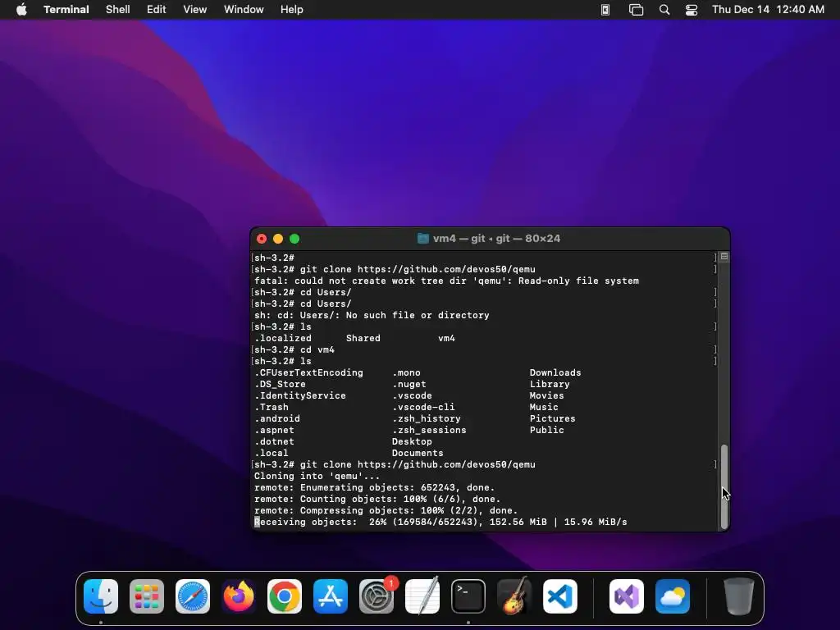Click the 'Music' entry in listing
The width and height of the screenshot is (840, 630).
(544, 407)
